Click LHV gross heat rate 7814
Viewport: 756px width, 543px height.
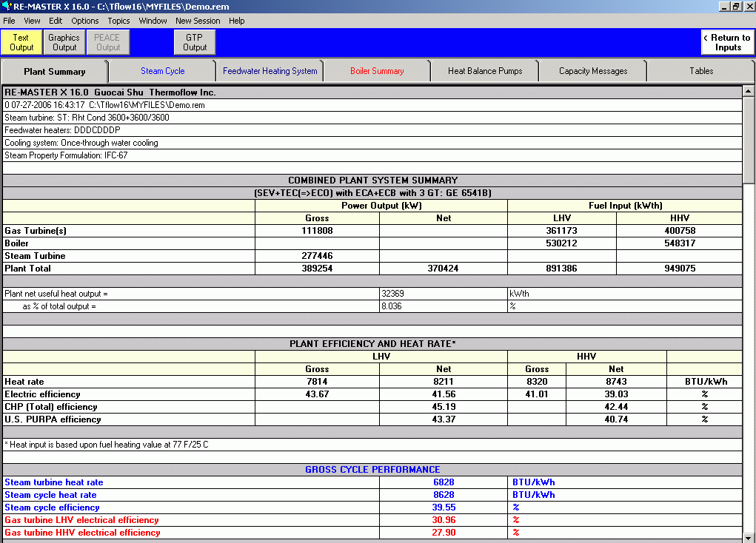(317, 382)
